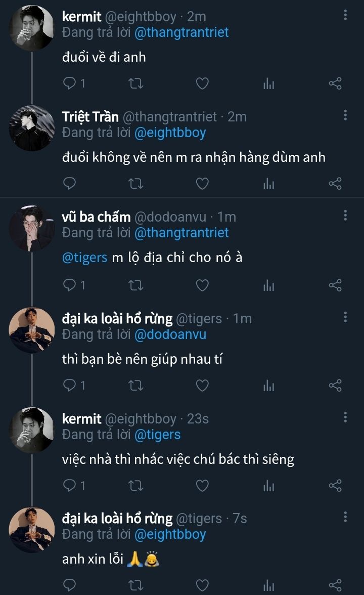Share the "anh xin lỗi" tweet

pyautogui.click(x=335, y=586)
